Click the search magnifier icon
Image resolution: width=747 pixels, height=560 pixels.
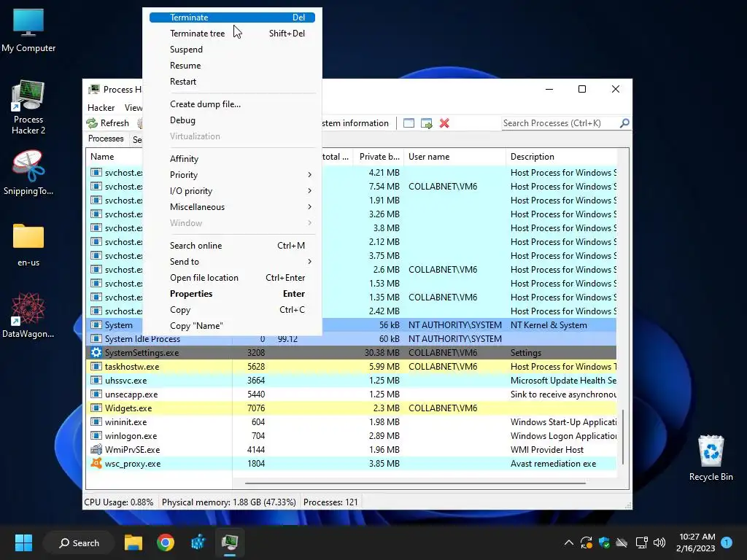624,122
